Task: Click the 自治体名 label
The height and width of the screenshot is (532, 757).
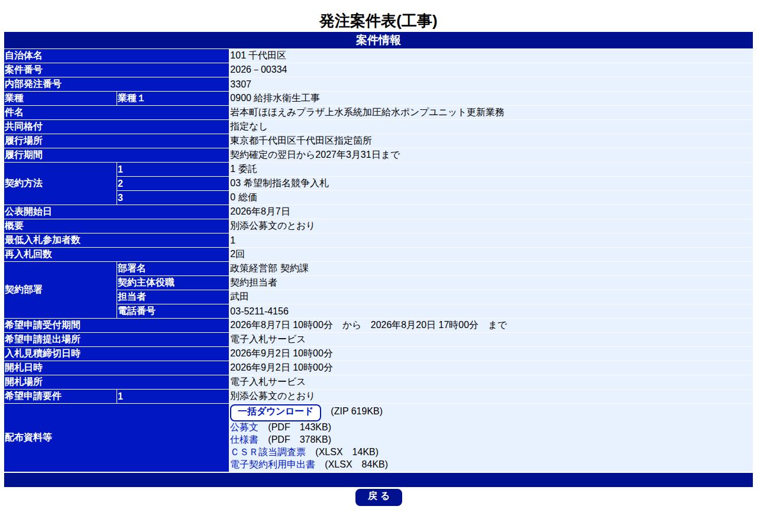Action: [24, 56]
